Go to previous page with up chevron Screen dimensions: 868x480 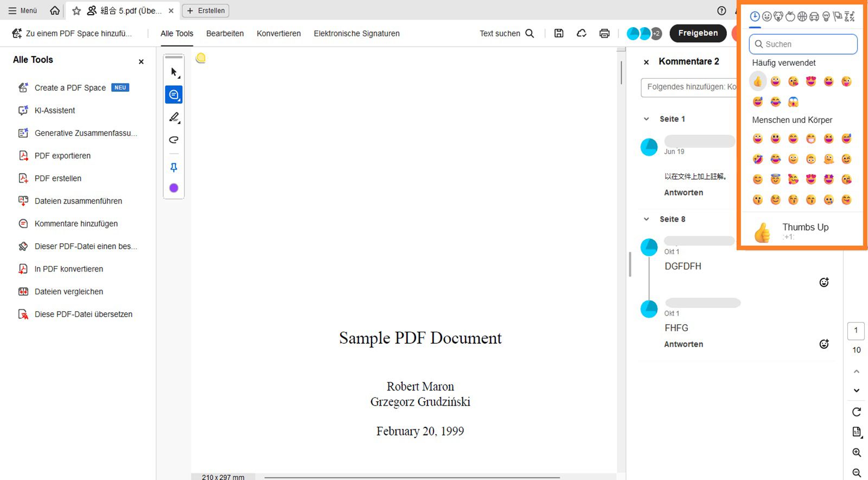(857, 371)
